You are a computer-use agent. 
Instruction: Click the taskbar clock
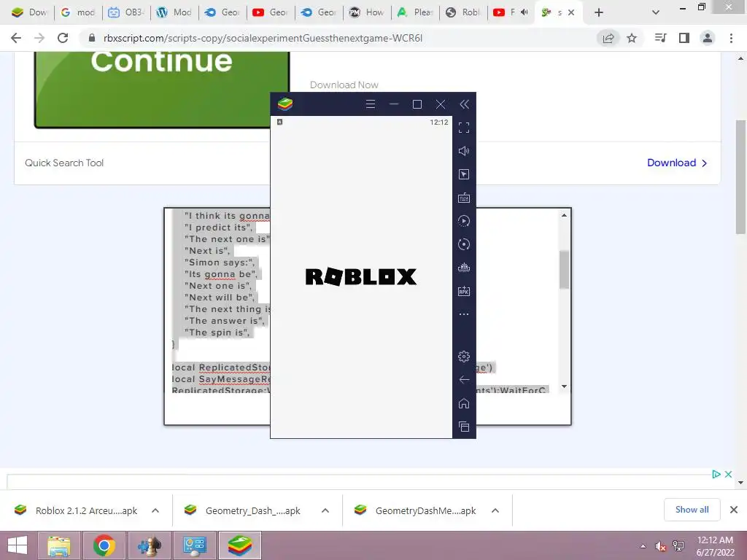point(715,545)
